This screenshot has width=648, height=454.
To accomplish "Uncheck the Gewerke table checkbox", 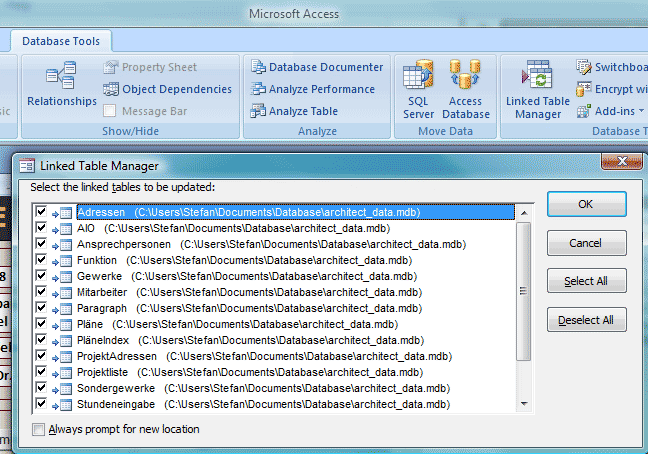I will coord(41,276).
